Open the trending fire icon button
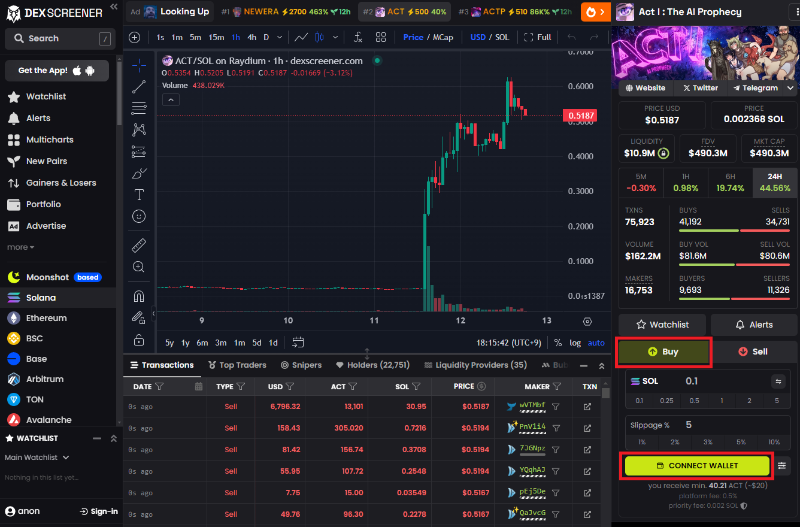 point(595,12)
